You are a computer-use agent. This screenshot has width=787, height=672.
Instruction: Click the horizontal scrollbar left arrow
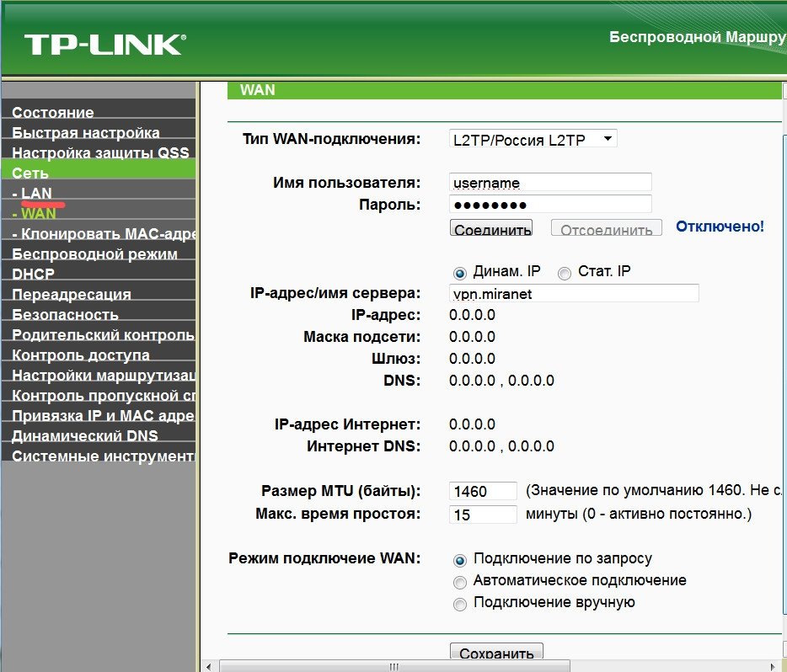pyautogui.click(x=209, y=666)
